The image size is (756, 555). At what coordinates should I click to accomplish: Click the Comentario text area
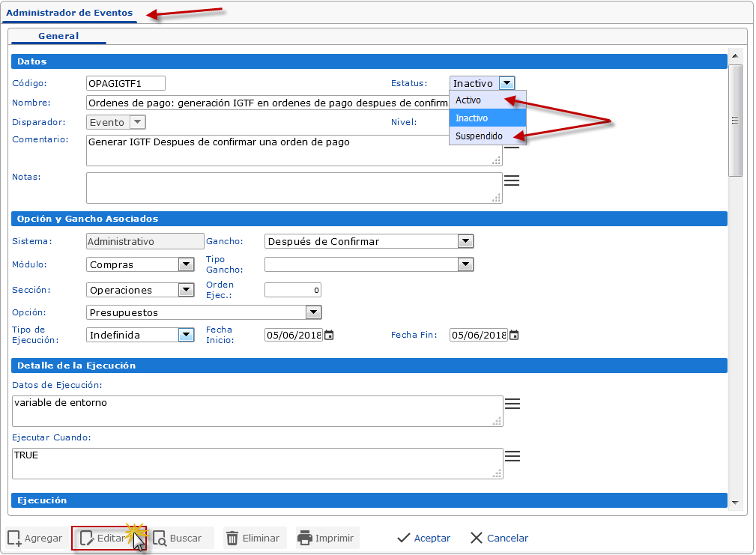click(x=294, y=151)
